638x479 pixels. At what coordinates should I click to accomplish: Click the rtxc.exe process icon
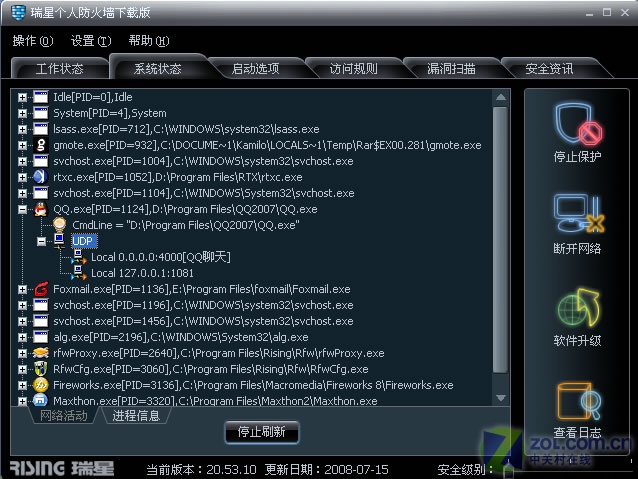pyautogui.click(x=41, y=177)
